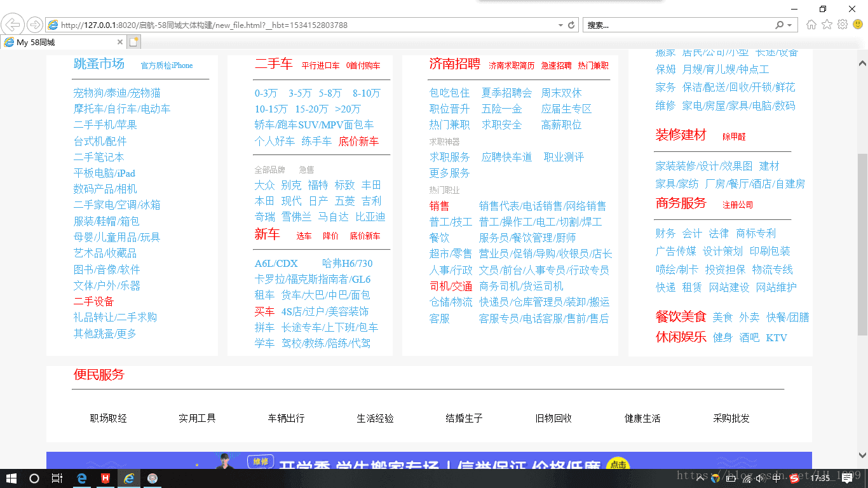Open Cortana search circle on the taskbar
868x488 pixels.
click(34, 478)
